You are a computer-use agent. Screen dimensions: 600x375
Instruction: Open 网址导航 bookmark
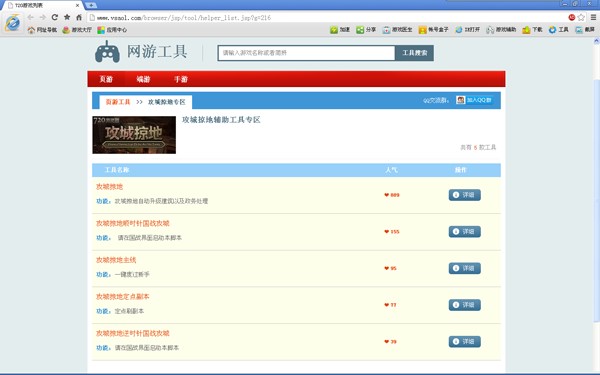pos(42,29)
